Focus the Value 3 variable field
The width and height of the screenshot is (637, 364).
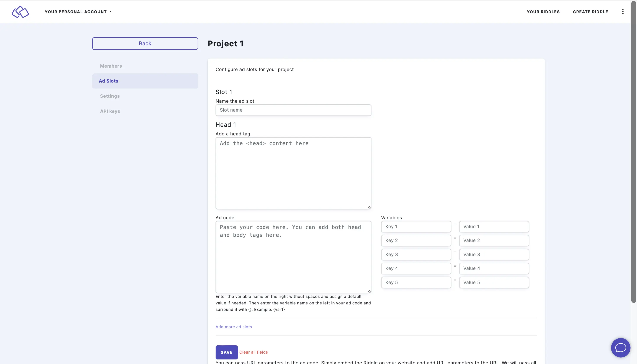[494, 255]
